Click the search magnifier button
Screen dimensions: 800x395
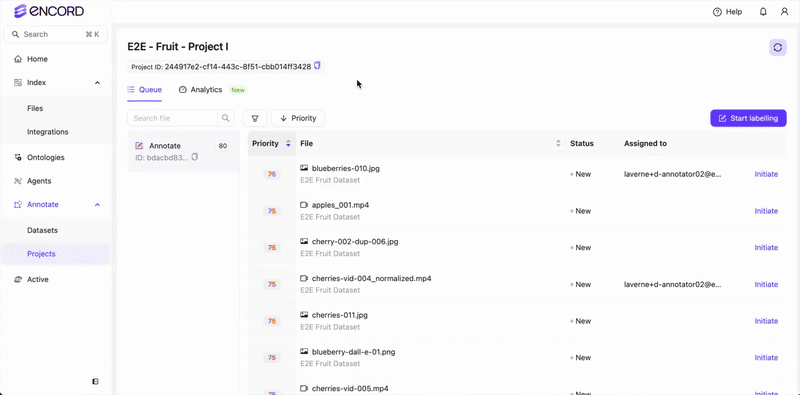point(226,118)
